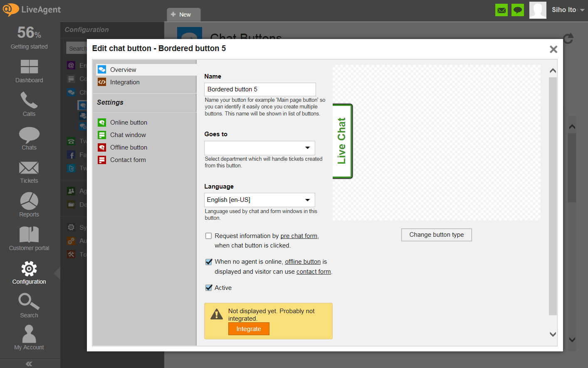Viewport: 588px width, 368px height.
Task: Follow the pre chat form link
Action: click(299, 236)
